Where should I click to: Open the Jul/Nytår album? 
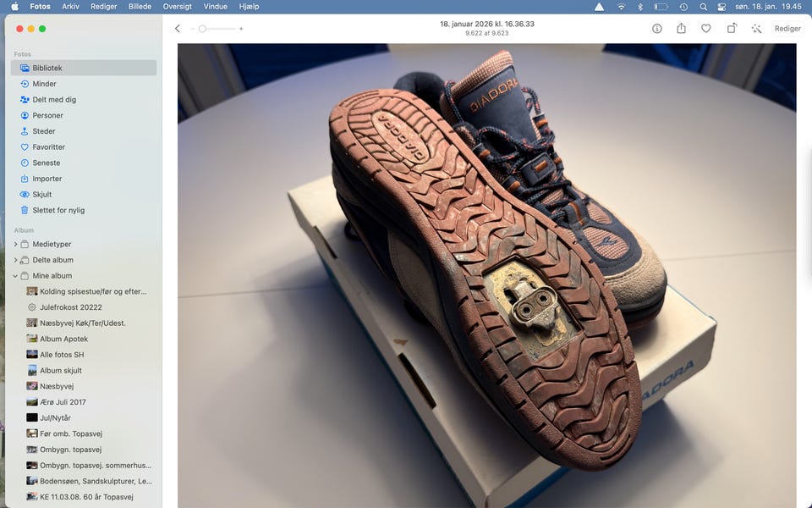click(x=84, y=418)
